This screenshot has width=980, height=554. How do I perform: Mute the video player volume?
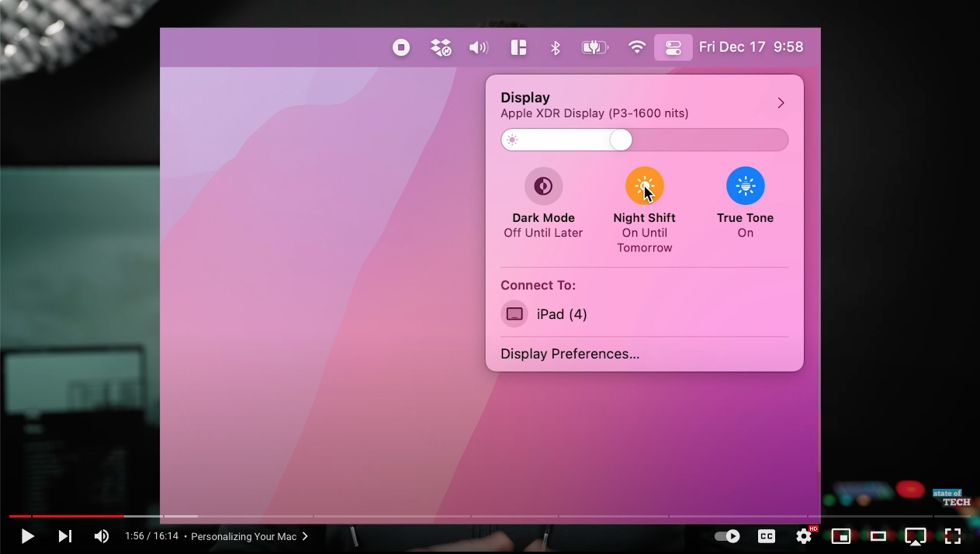pos(102,536)
